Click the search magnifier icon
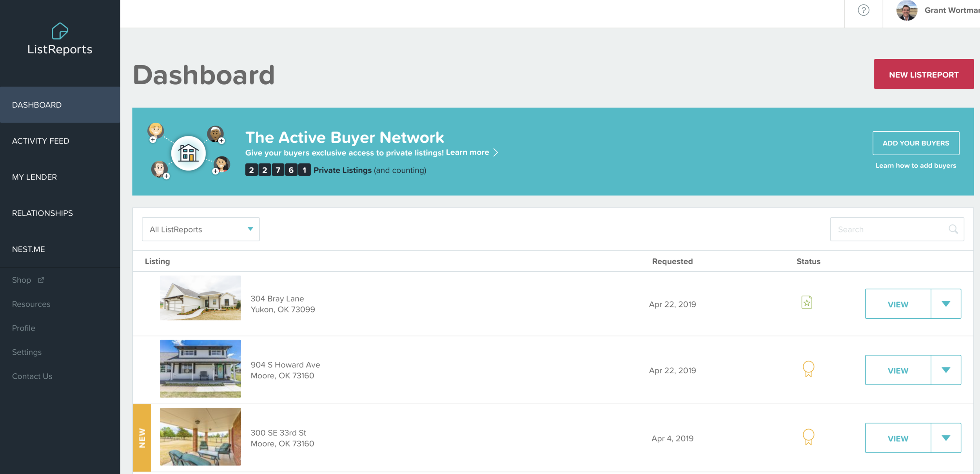Screen dimensions: 980x474 [x=953, y=229]
